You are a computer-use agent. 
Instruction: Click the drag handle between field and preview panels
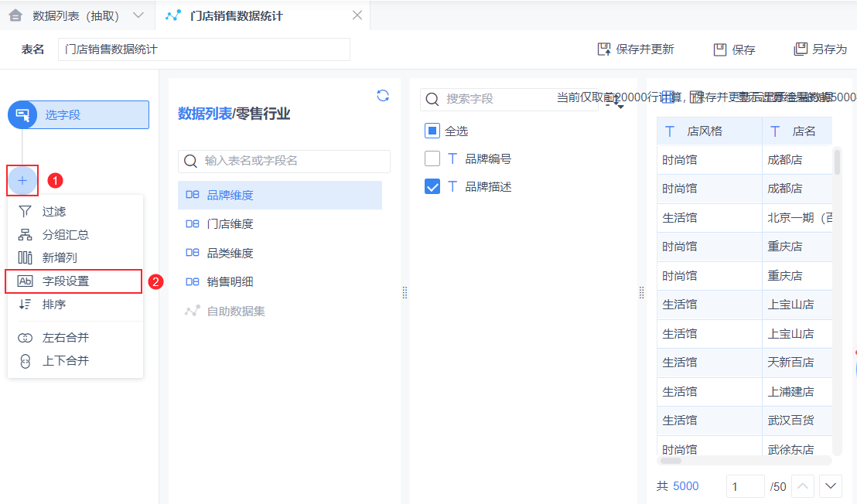(x=642, y=293)
